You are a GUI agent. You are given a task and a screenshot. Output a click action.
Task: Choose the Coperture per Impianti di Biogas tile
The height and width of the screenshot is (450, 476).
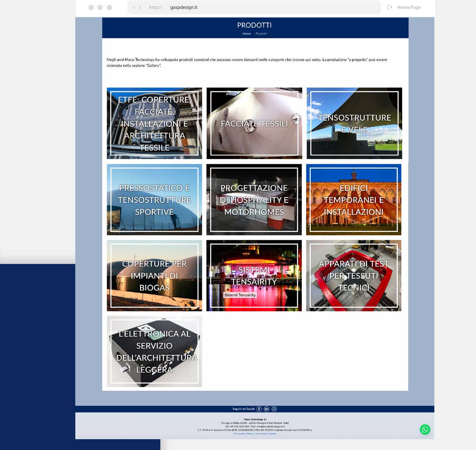point(154,276)
